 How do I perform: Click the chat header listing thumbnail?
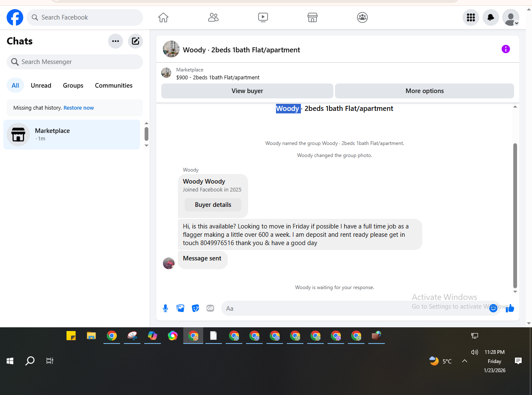171,49
